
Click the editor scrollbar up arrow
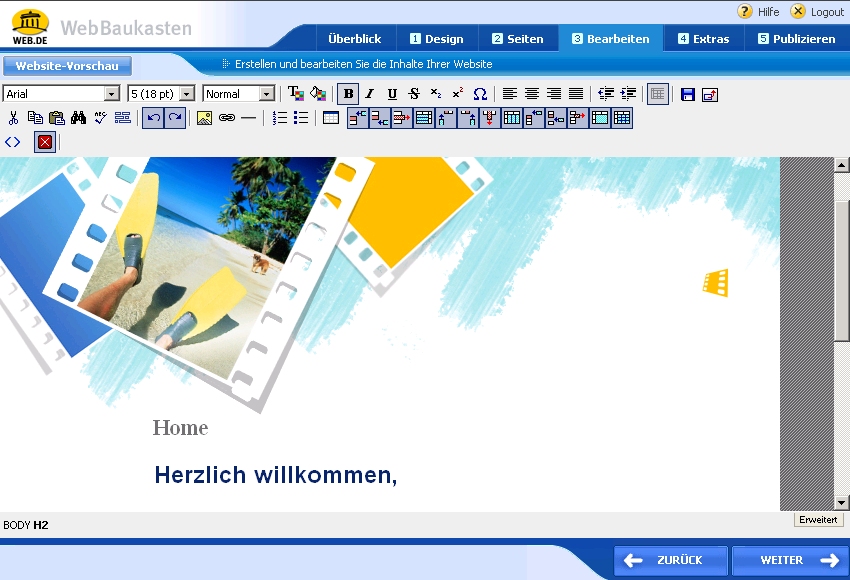point(841,165)
